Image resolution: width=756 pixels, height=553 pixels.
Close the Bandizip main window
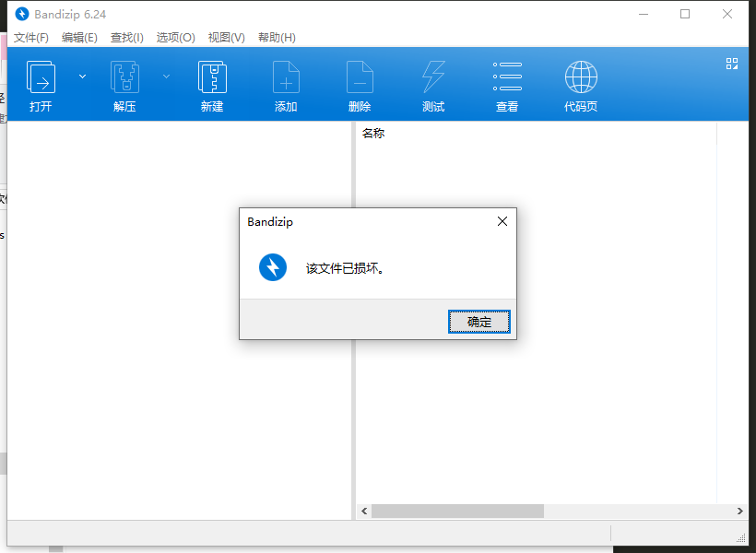(727, 14)
